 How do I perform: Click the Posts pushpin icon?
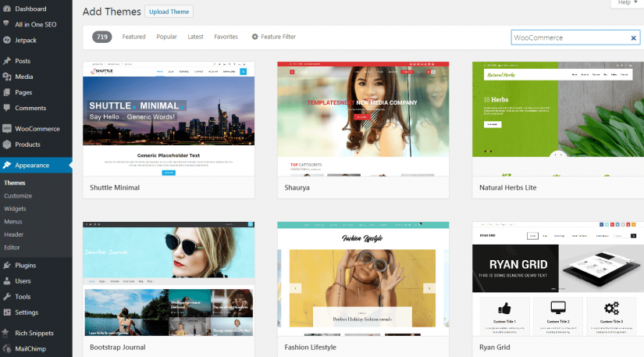(x=7, y=61)
